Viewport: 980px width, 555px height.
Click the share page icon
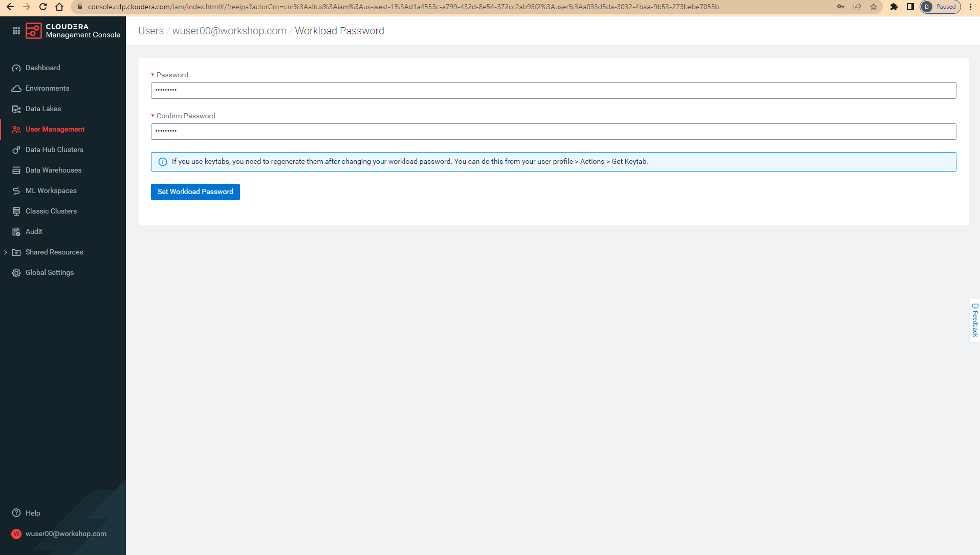point(857,7)
